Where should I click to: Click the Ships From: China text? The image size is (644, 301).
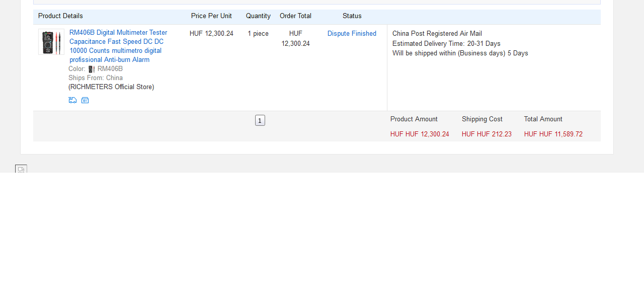96,78
